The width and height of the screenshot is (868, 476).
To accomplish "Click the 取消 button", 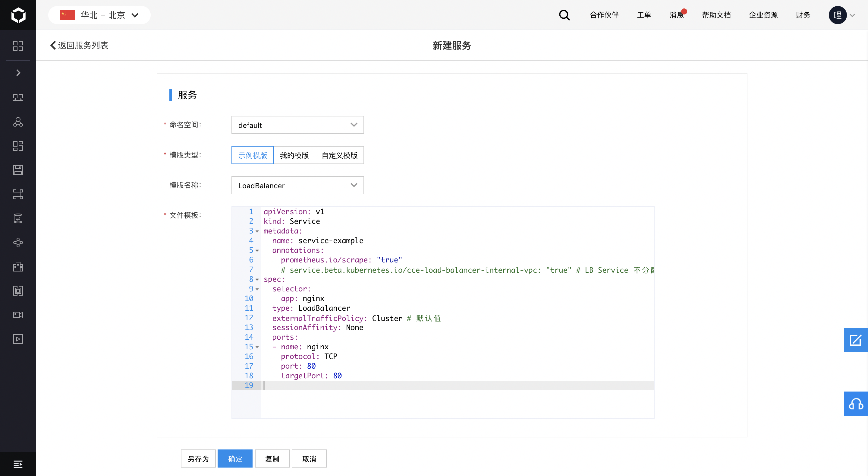I will coord(309,459).
